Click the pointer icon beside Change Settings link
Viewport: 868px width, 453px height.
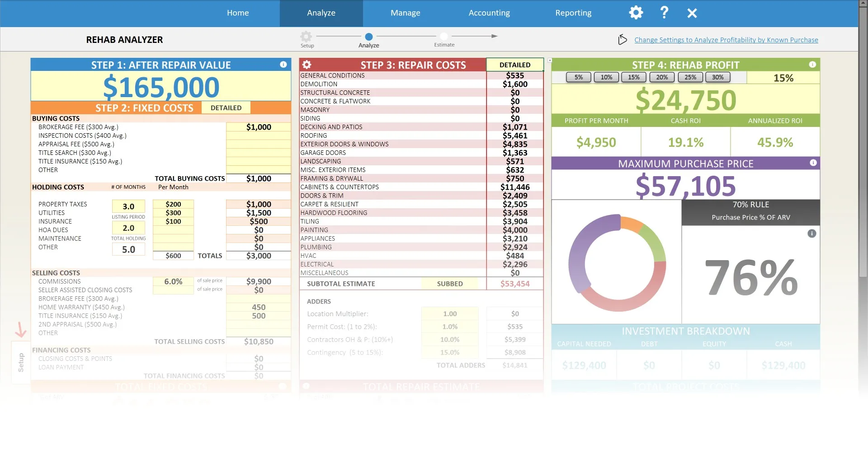(x=623, y=40)
